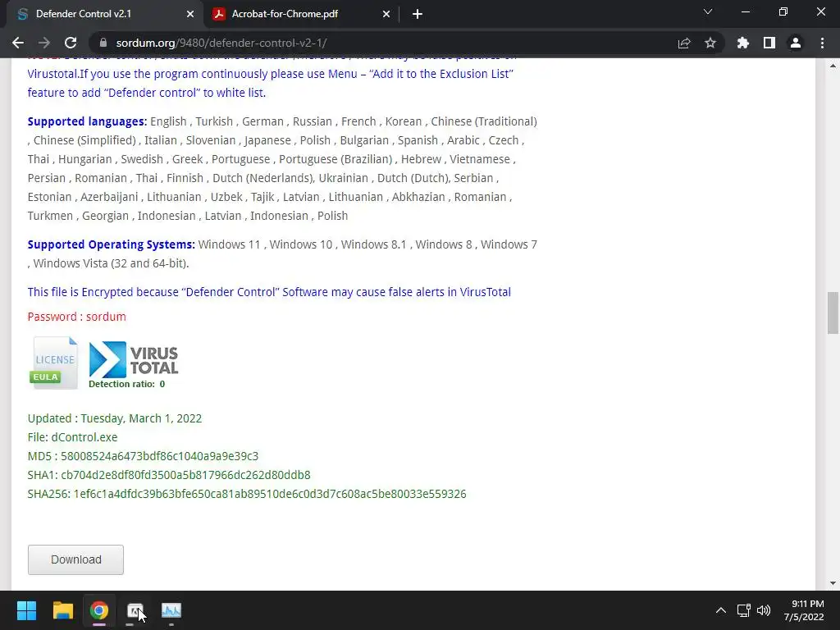Screen dimensions: 840x630
Task: Open Chrome three-dot menu
Action: 822,43
